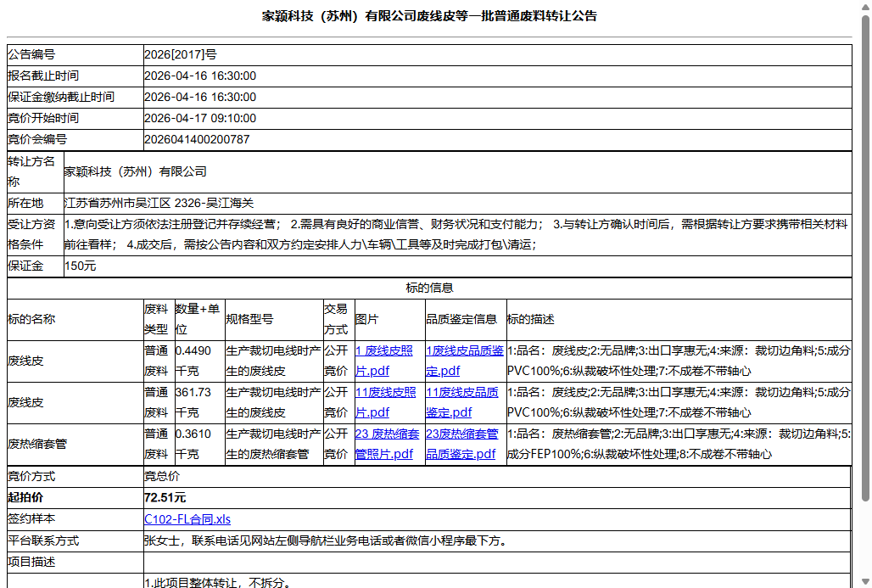Click bidding method value 竞总价
This screenshot has width=872, height=588.
click(162, 476)
